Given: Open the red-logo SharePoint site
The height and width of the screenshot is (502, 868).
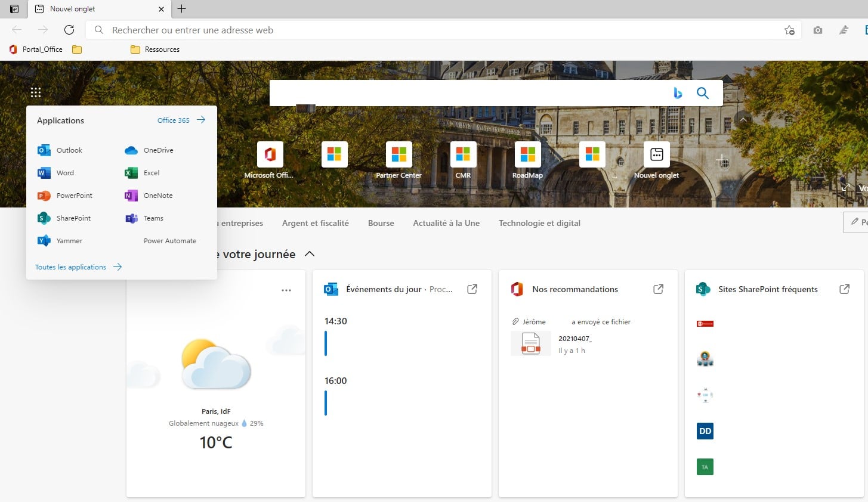Looking at the screenshot, I should coord(705,324).
